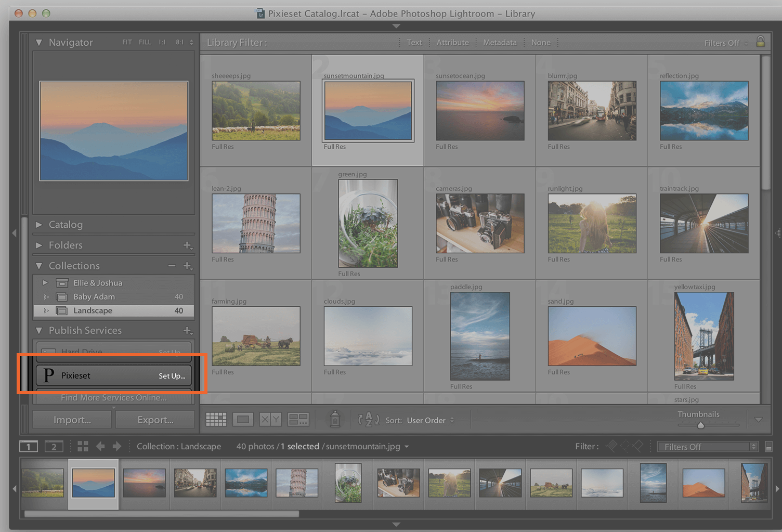The image size is (782, 532).
Task: Select the Metadata filter tab
Action: [x=499, y=42]
